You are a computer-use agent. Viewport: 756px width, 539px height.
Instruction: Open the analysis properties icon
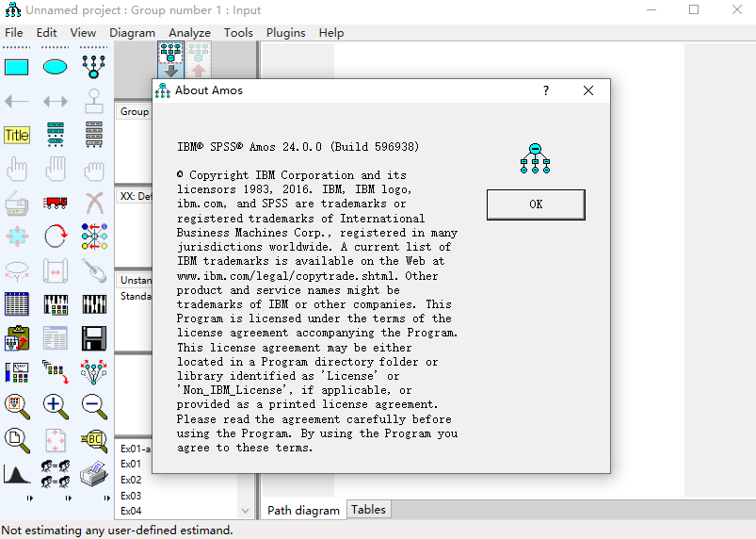(56, 304)
